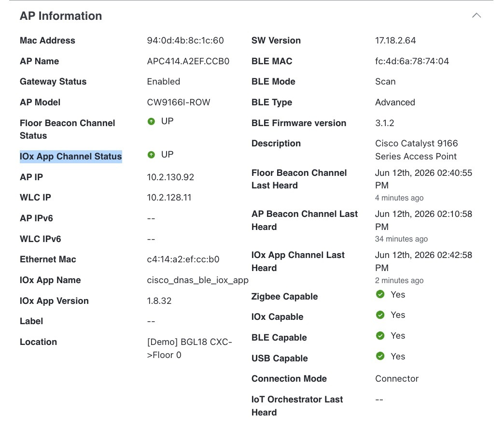Image resolution: width=504 pixels, height=429 pixels.
Task: Click the Connection Mode value Connector
Action: click(x=397, y=379)
